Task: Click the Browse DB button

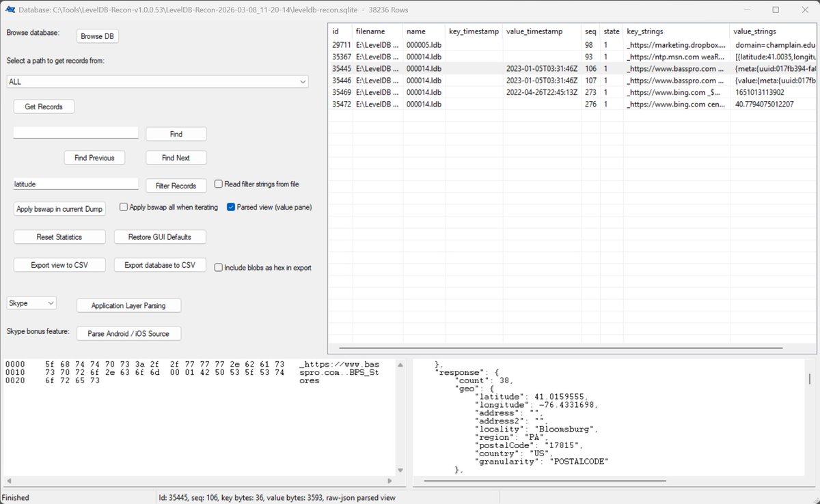Action: (x=98, y=36)
